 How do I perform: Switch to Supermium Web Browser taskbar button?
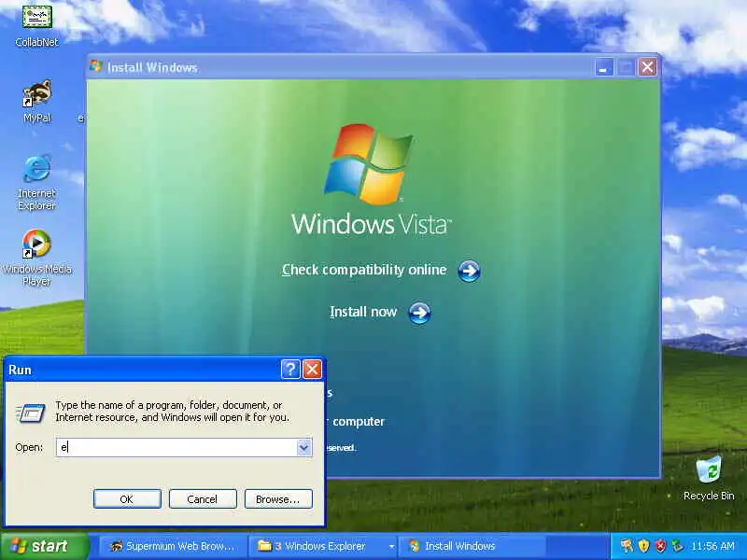173,546
